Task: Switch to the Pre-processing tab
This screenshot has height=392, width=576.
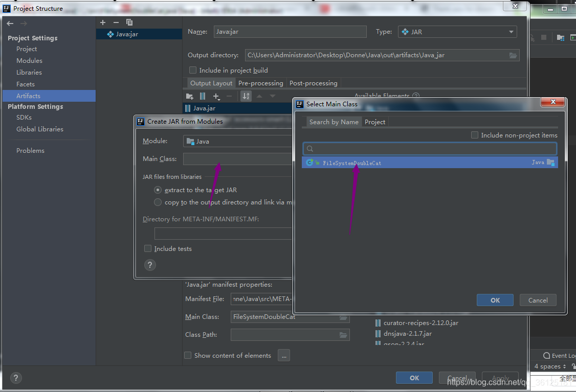Action: click(x=261, y=83)
